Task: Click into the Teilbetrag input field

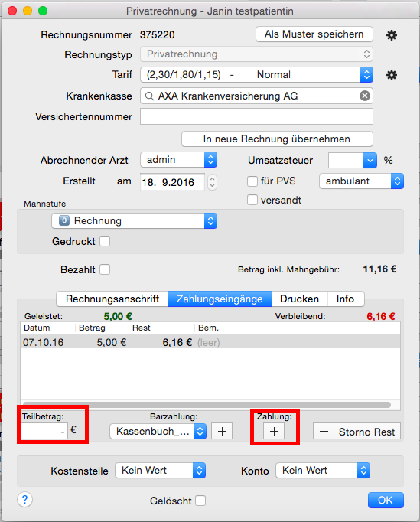Action: [44, 431]
